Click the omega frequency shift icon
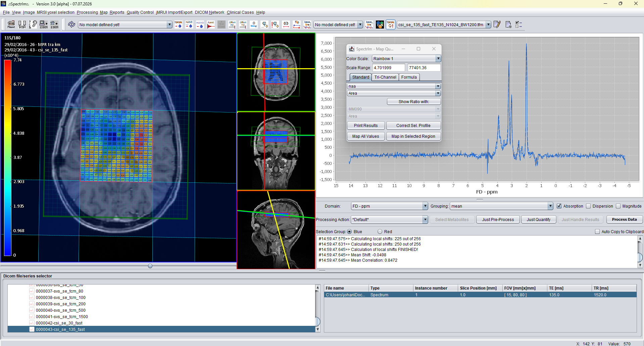The width and height of the screenshot is (644, 346). coord(286,25)
